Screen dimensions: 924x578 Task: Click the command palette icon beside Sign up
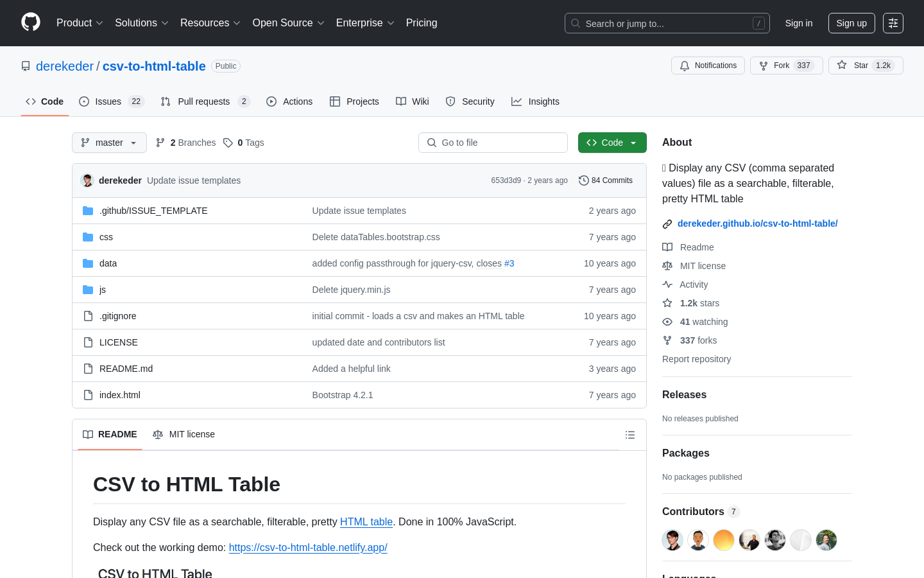pos(893,23)
